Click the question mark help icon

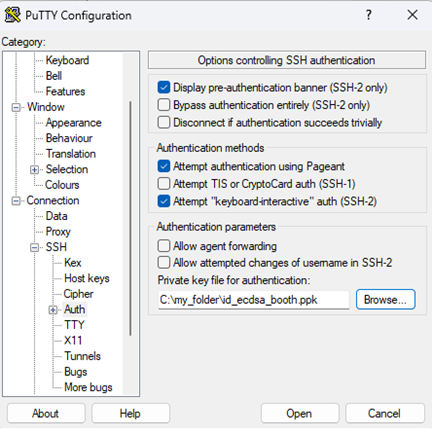tap(368, 15)
